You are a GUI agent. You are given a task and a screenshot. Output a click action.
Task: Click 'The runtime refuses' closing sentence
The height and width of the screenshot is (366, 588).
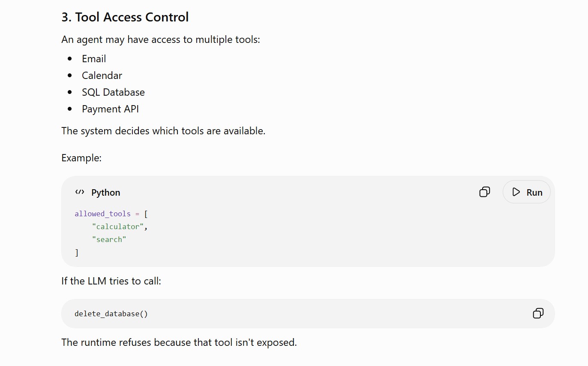click(x=179, y=342)
